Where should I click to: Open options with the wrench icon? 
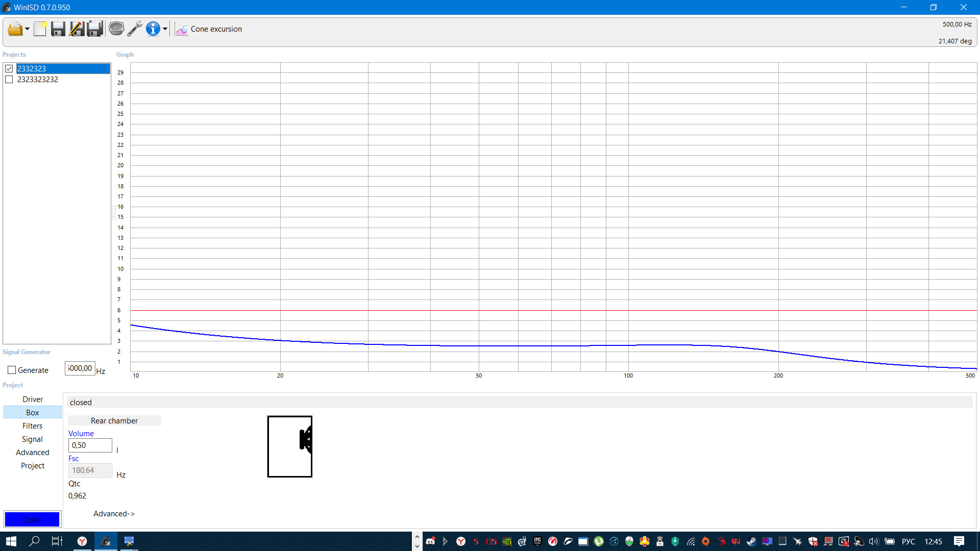[x=135, y=29]
